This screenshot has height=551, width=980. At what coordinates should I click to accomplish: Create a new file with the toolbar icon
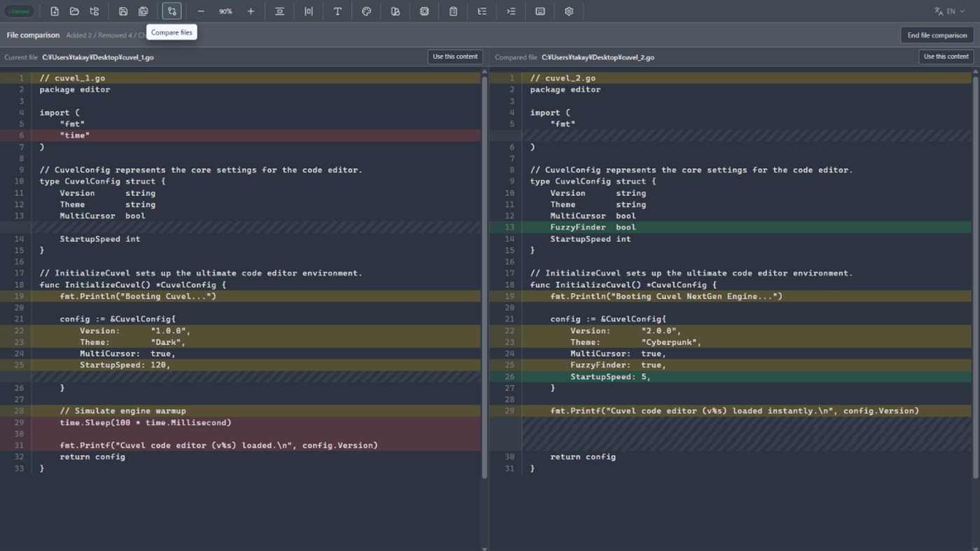[54, 11]
